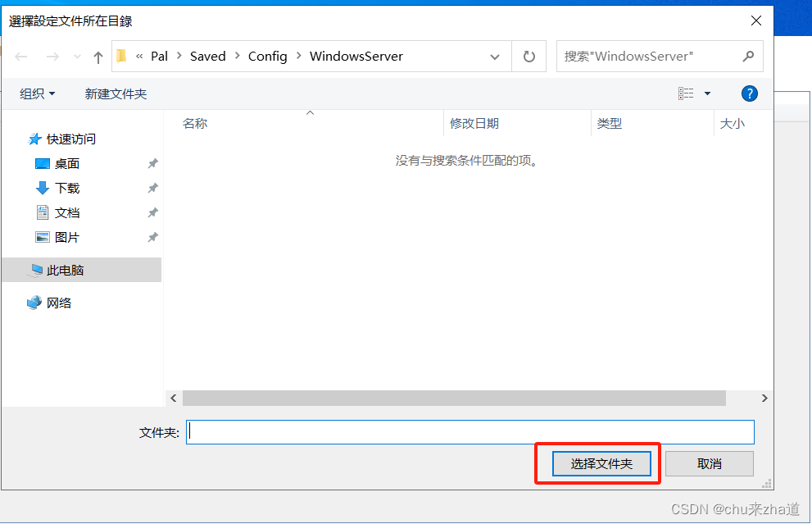The width and height of the screenshot is (812, 524).
Task: Sort by 类型 column header
Action: [x=609, y=123]
